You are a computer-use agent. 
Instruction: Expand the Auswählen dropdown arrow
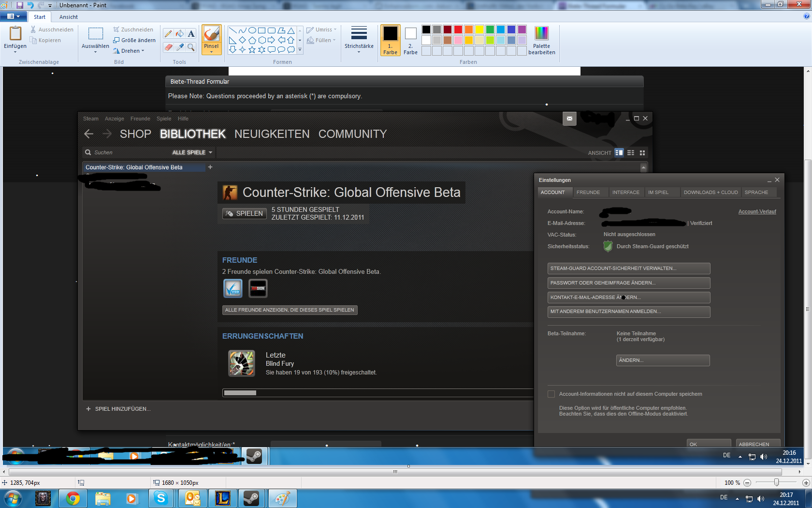tap(96, 52)
